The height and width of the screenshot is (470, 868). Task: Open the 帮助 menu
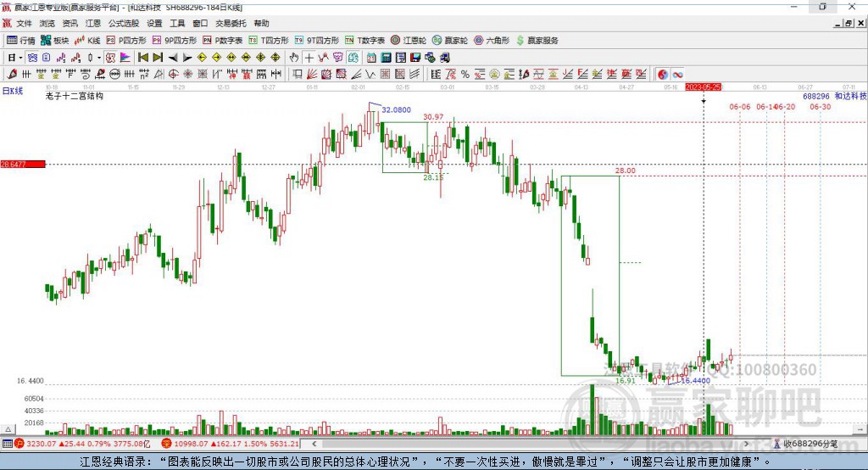[x=261, y=23]
